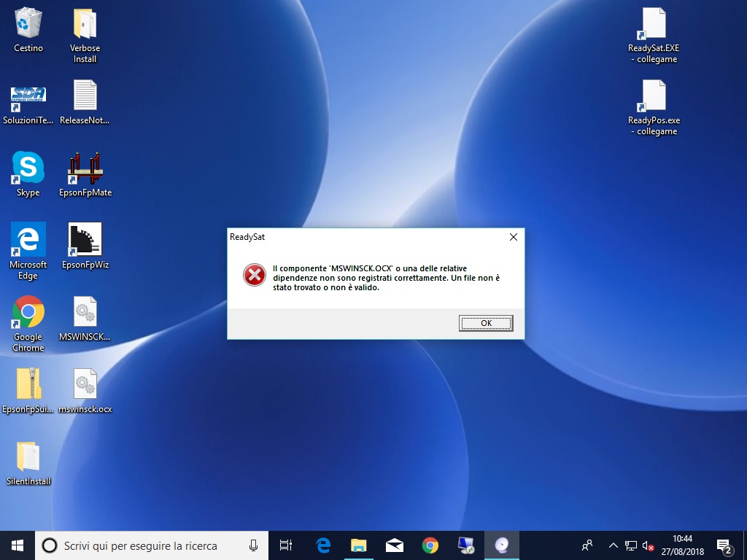Open the Windows Start menu
The width and height of the screenshot is (747, 560).
coord(18,545)
